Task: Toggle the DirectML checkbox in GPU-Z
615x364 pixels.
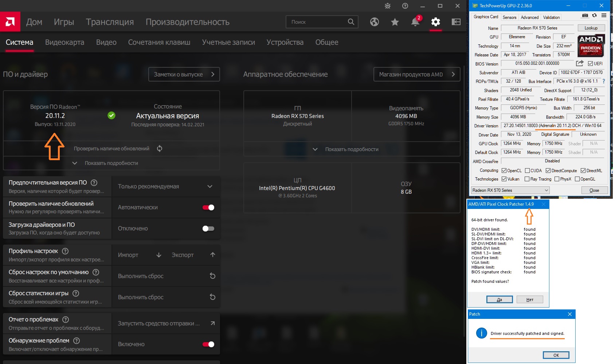Action: (583, 171)
